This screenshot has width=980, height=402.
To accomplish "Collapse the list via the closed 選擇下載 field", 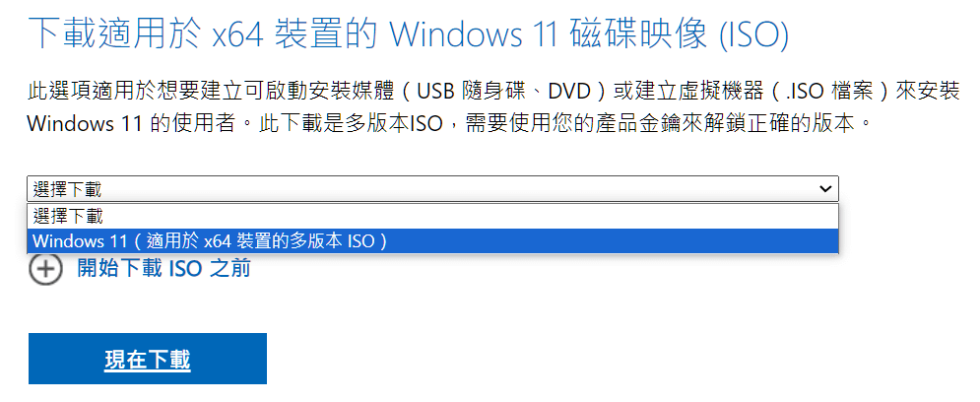I will coord(432,189).
